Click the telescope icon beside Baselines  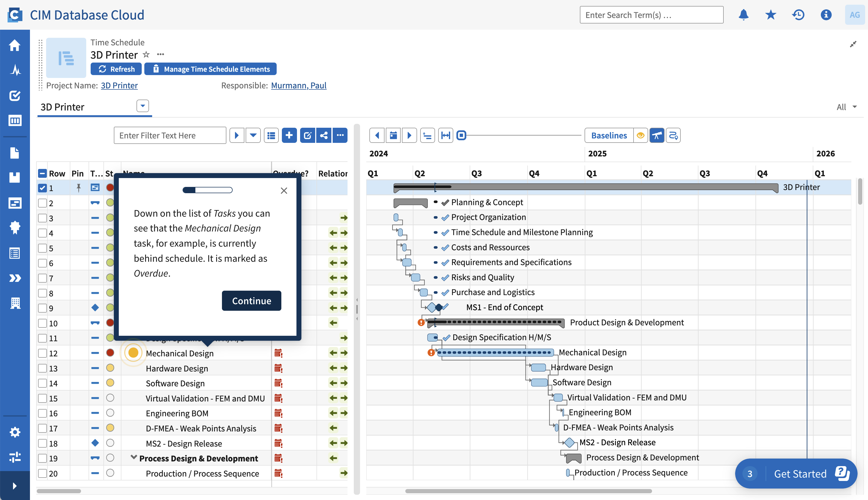657,135
